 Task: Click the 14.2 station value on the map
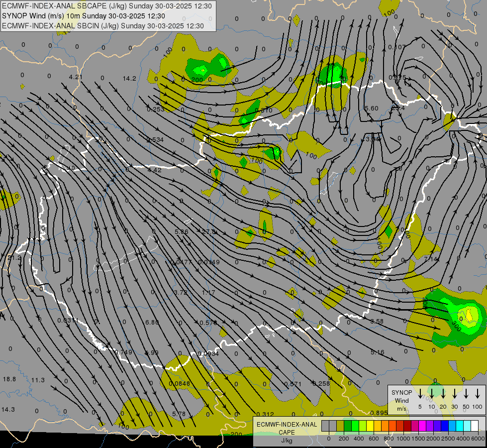pyautogui.click(x=129, y=79)
